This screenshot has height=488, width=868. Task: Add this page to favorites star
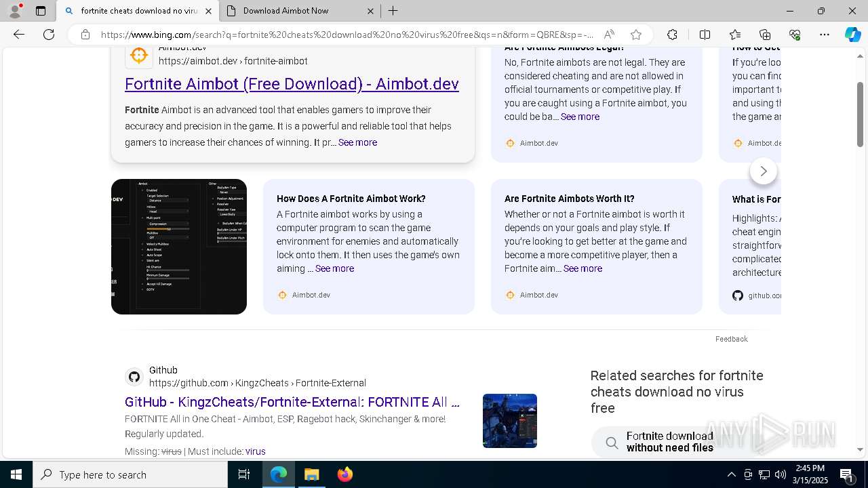click(x=636, y=35)
